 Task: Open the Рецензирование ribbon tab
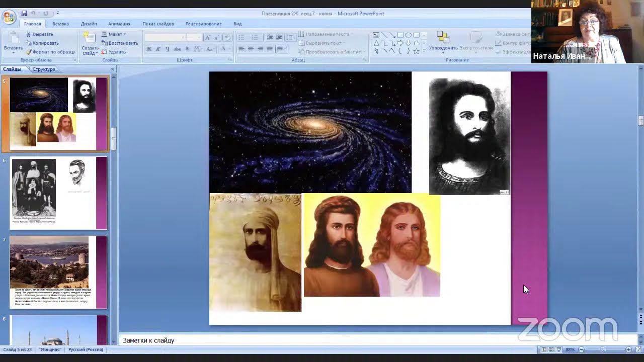[x=203, y=24]
